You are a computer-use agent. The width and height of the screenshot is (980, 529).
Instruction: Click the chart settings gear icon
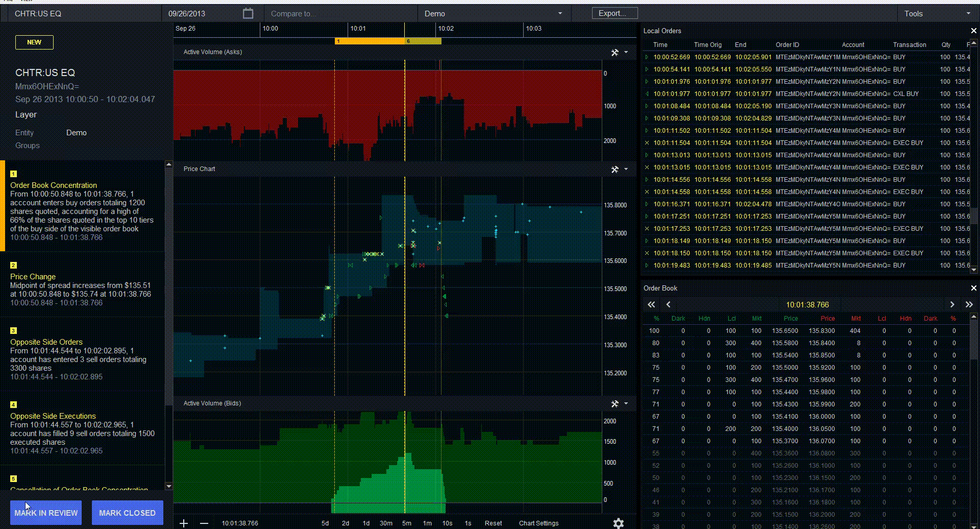coord(618,523)
